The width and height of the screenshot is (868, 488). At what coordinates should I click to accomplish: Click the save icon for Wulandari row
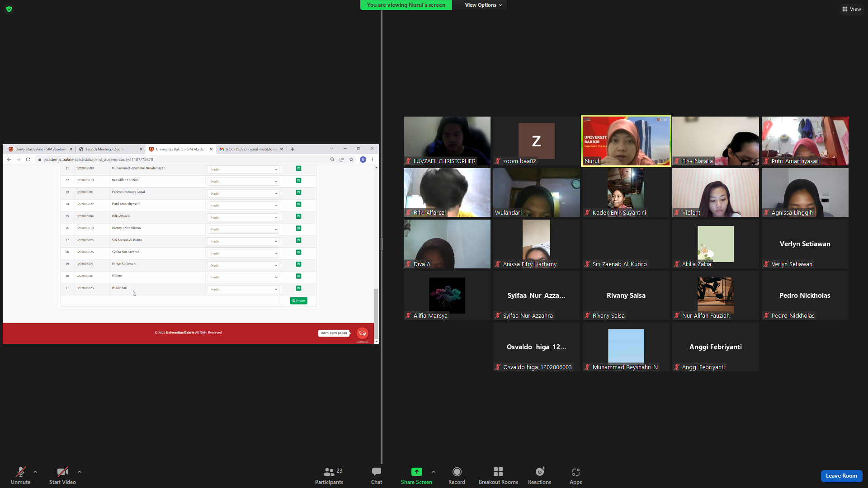[298, 288]
